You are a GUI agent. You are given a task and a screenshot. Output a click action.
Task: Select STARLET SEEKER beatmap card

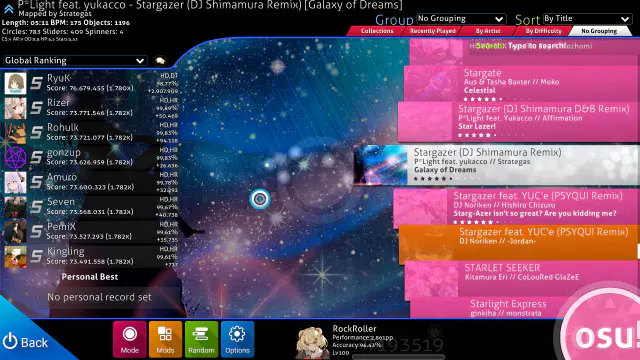tap(522, 278)
